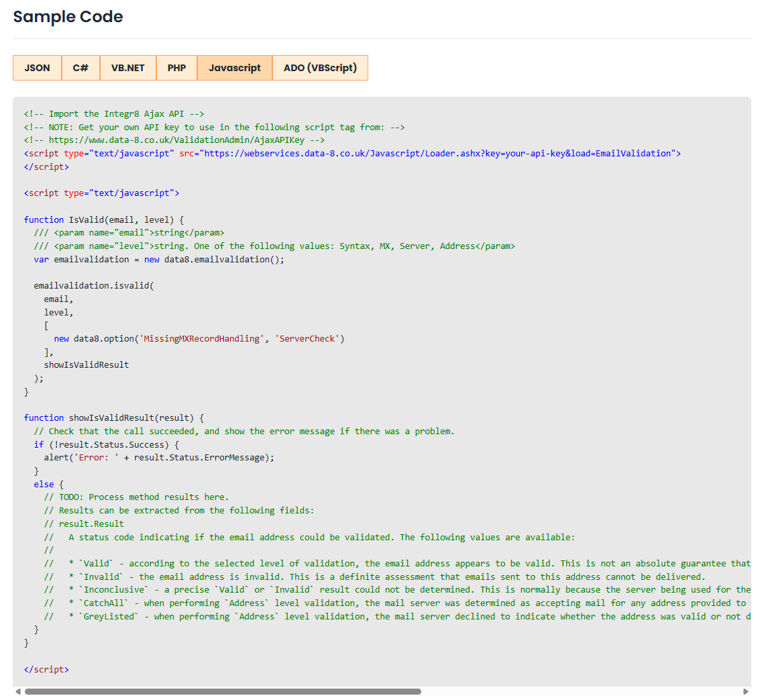Click the closing script tag at bottom
The image size is (760, 700).
coord(46,669)
